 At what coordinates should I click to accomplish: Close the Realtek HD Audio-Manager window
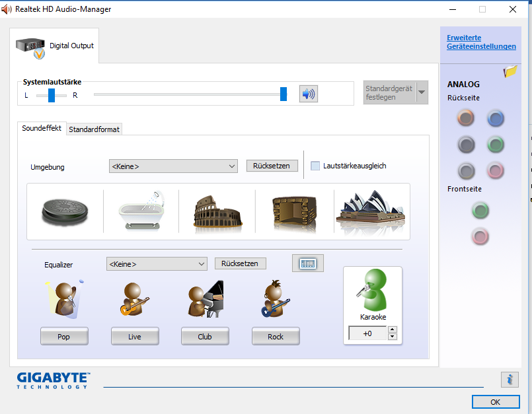513,9
